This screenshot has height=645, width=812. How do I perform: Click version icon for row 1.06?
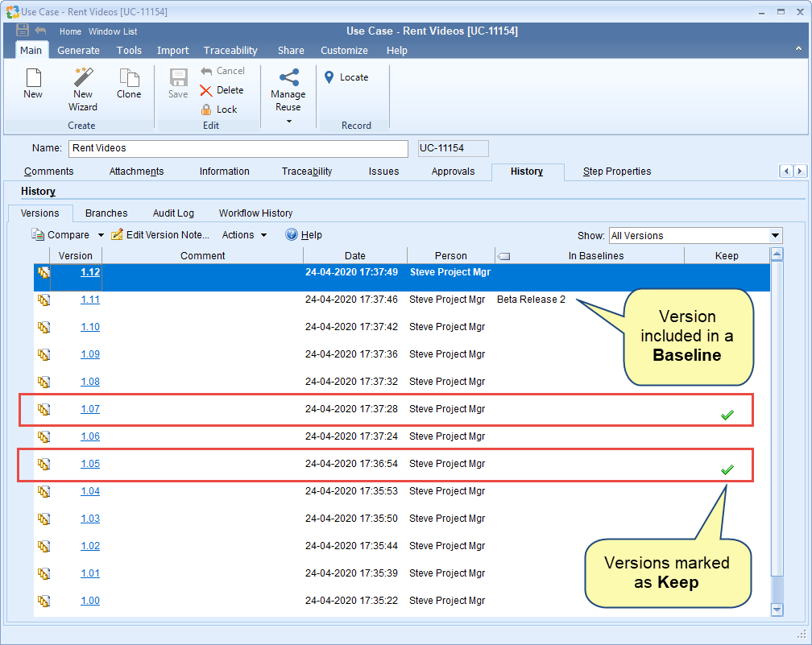click(x=43, y=437)
